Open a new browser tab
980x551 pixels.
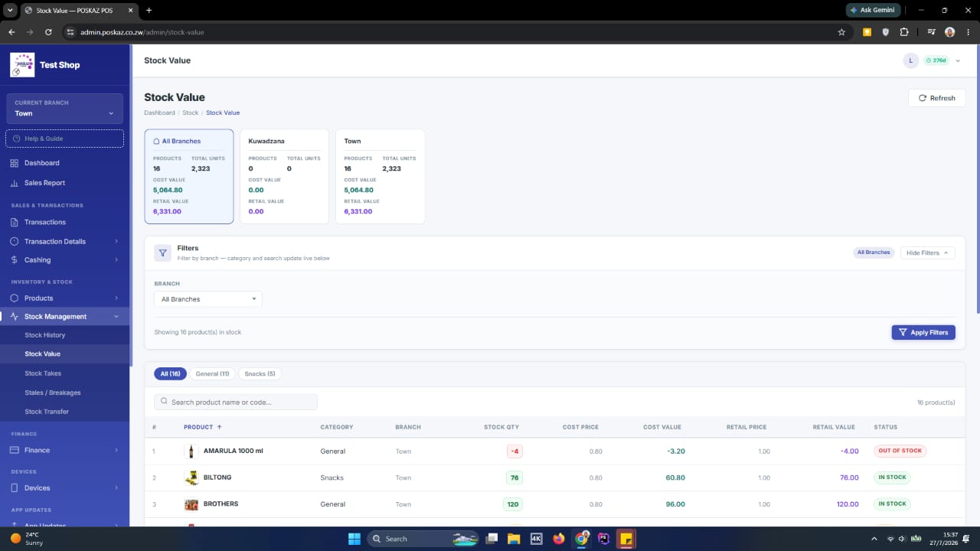pyautogui.click(x=149, y=10)
